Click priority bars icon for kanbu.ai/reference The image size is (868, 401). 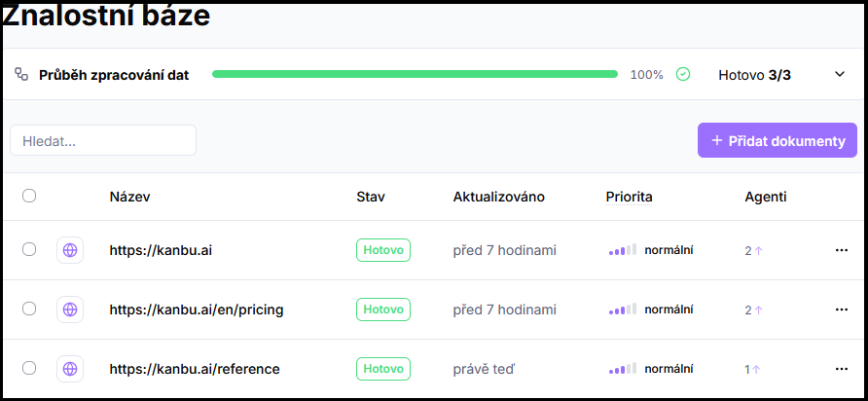coord(623,369)
